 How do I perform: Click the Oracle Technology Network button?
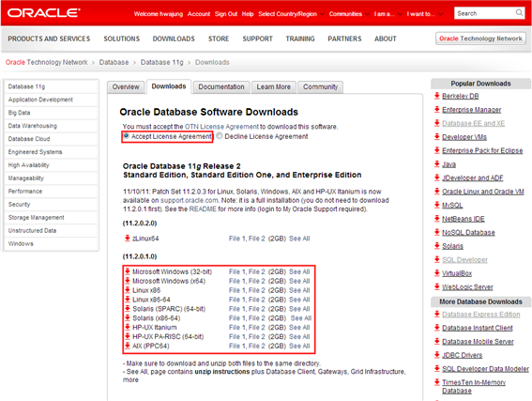coord(480,39)
